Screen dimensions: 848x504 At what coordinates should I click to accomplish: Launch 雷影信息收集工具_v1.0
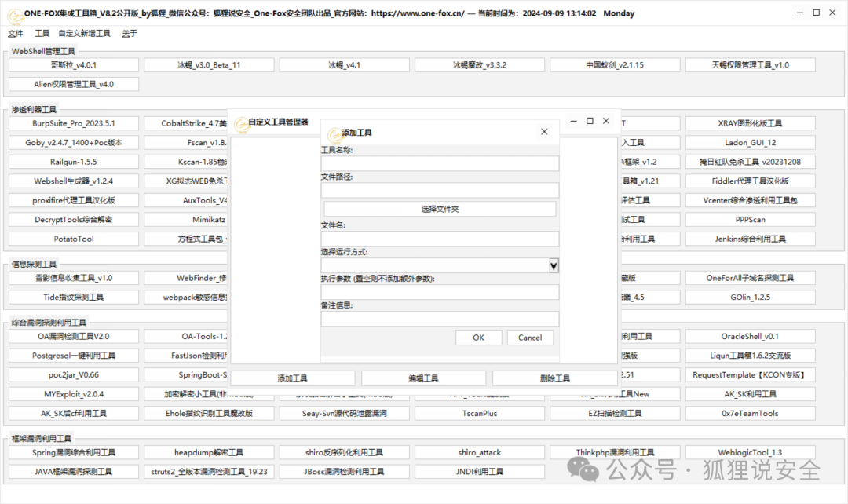pos(74,278)
